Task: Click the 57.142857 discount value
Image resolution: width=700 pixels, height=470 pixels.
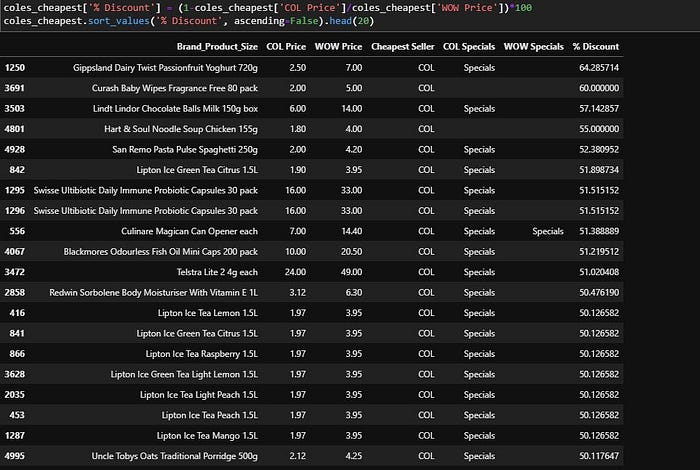Action: point(599,109)
